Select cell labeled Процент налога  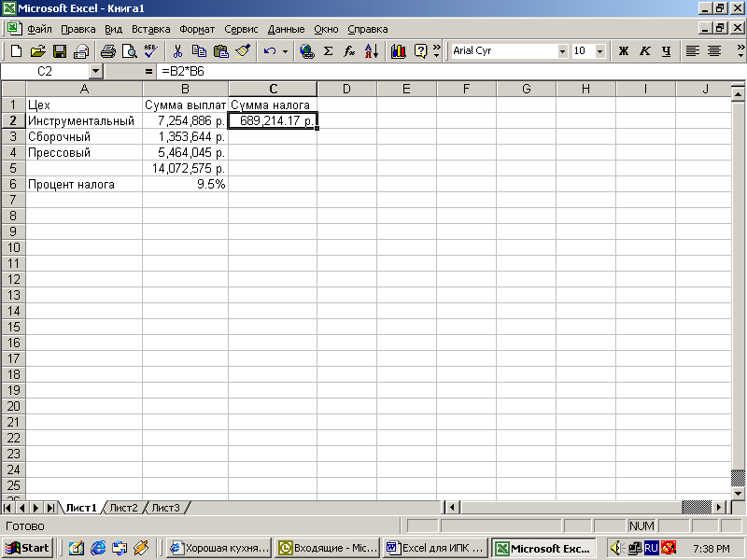tap(84, 184)
